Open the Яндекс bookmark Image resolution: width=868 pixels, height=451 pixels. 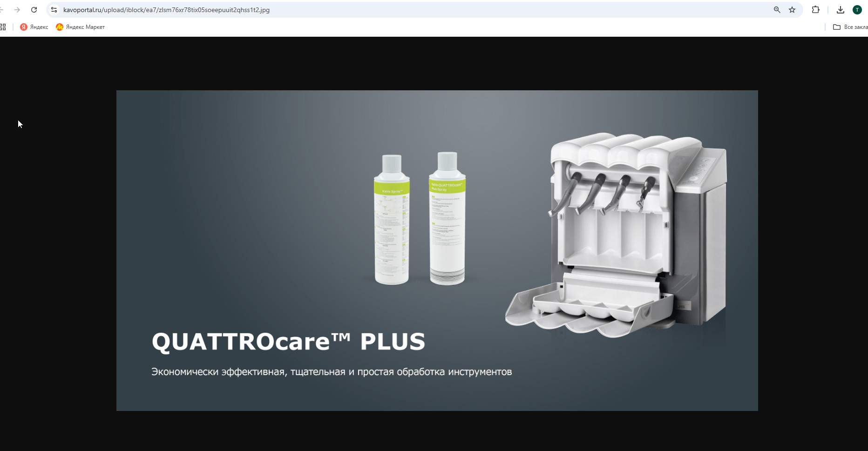[x=34, y=27]
